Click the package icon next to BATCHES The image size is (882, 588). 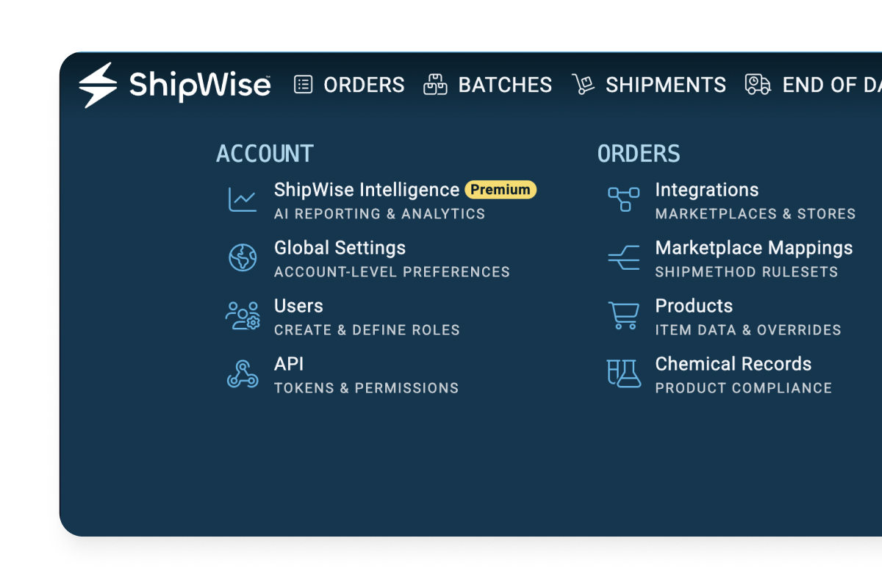(x=435, y=84)
